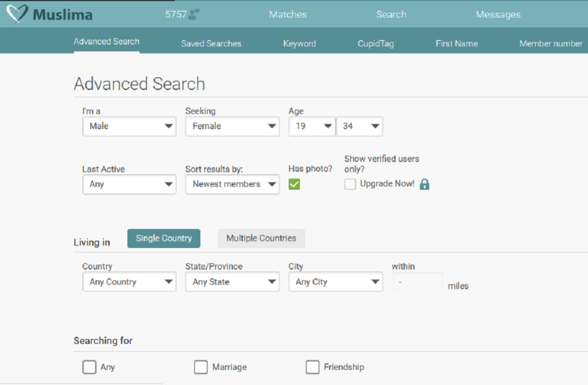The image size is (588, 385).
Task: Expand the Sort results by dropdown
Action: [x=232, y=185]
